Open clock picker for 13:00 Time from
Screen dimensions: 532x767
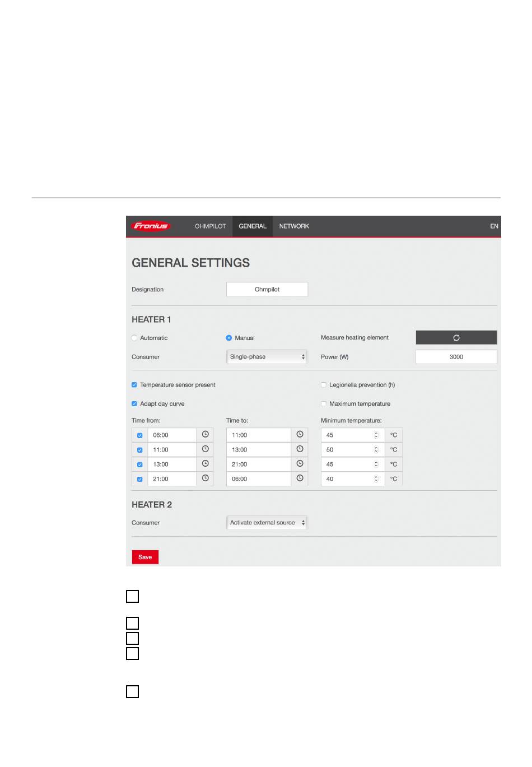pyautogui.click(x=206, y=464)
